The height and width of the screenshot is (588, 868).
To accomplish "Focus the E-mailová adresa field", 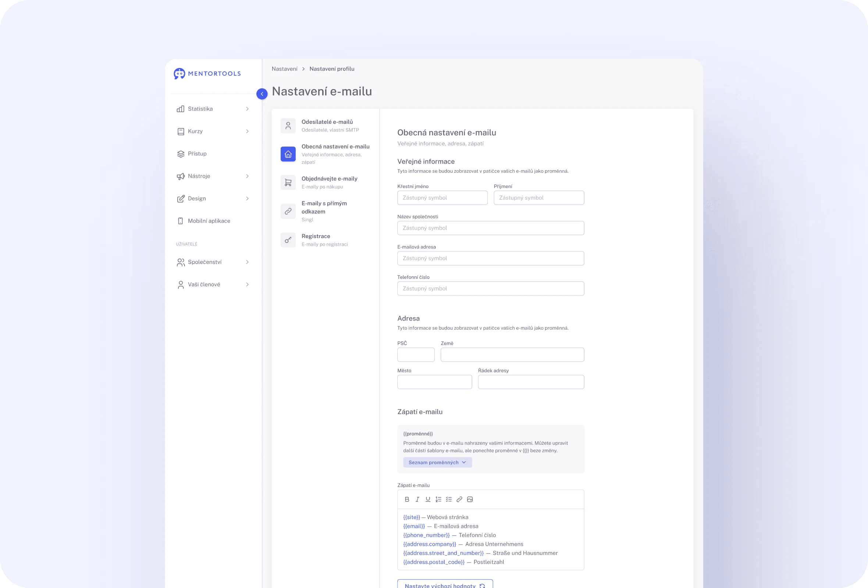I will click(x=490, y=258).
